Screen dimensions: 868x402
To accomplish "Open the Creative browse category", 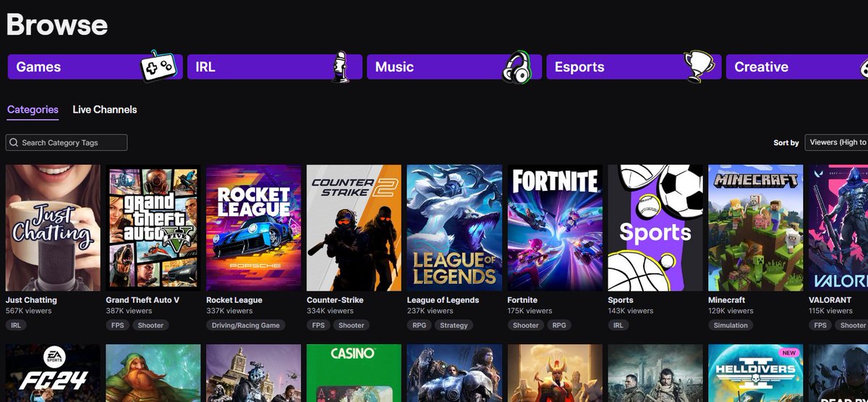I will [796, 67].
